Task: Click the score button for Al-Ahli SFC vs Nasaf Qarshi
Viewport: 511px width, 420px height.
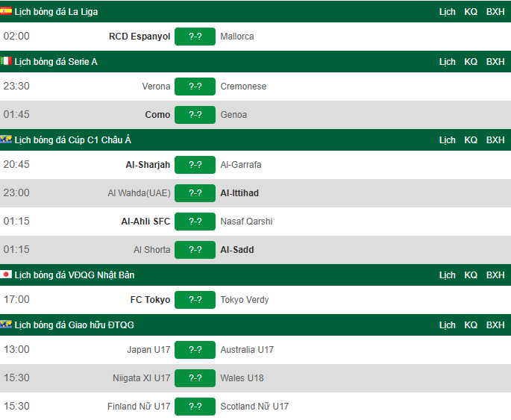Action: pyautogui.click(x=195, y=222)
